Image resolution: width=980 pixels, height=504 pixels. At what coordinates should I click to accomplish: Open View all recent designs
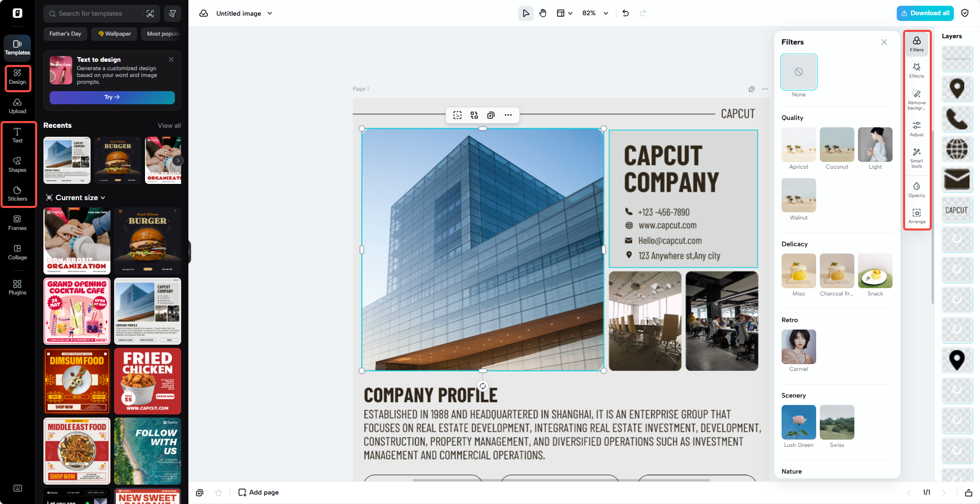169,125
